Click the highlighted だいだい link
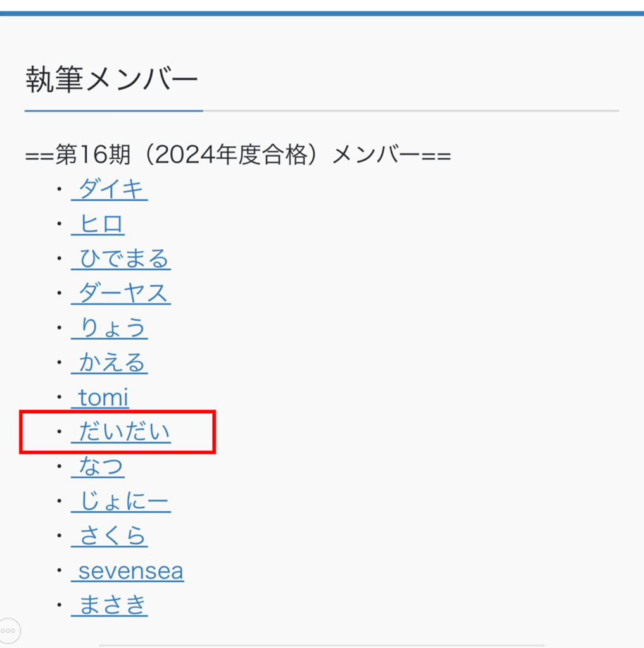The image size is (644, 648). (x=123, y=432)
